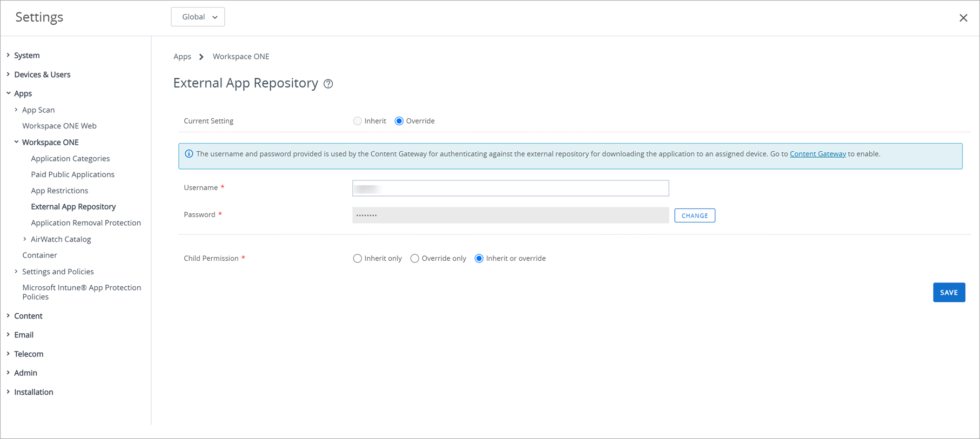Select External App Repository in sidebar
This screenshot has height=439, width=980.
[73, 206]
